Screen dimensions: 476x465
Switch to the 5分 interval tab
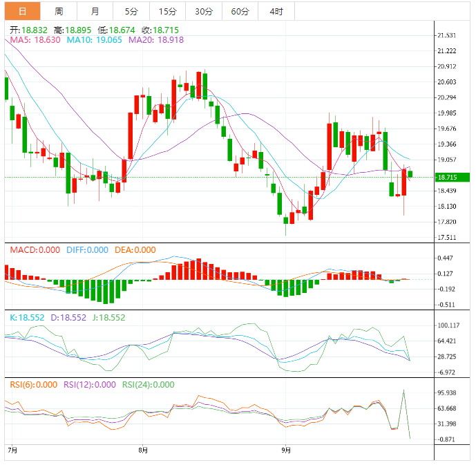(131, 11)
